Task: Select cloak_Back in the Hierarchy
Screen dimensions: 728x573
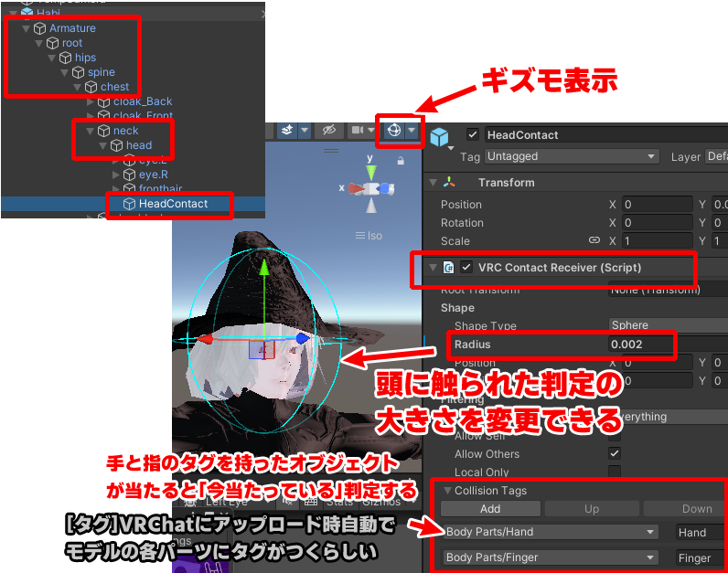Action: coord(143,101)
